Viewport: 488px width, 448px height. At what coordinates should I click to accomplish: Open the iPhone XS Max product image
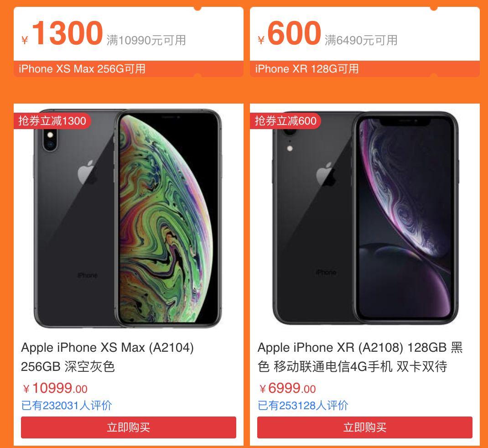point(128,218)
